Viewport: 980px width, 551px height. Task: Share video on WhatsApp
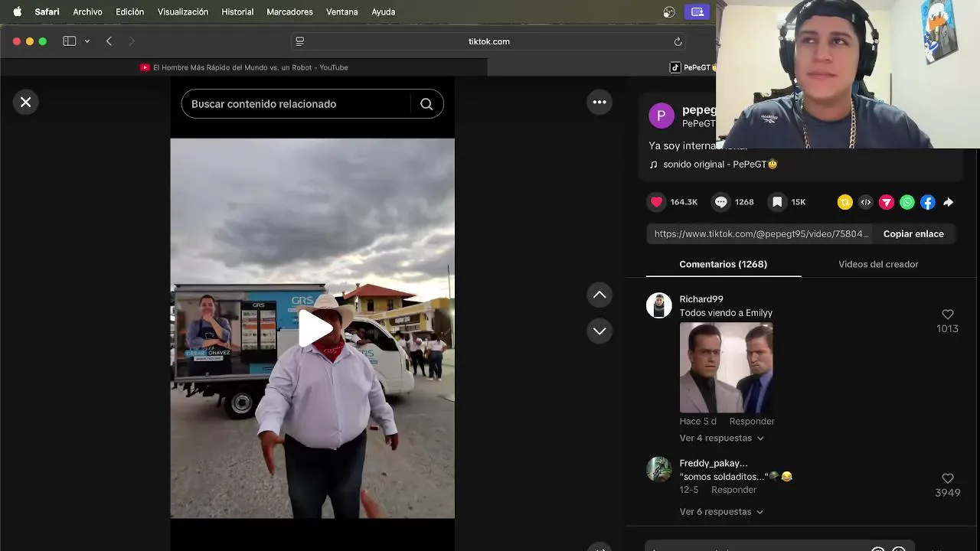click(x=906, y=202)
